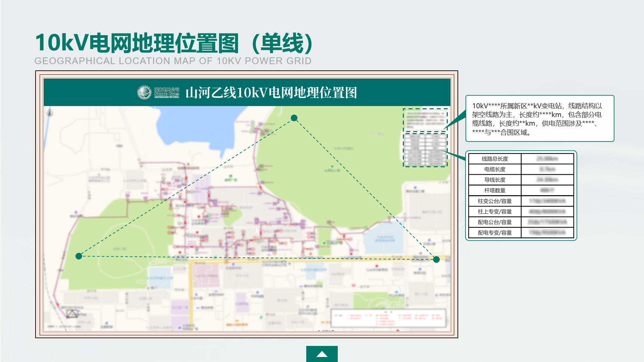Click the 配电专变/容量 table cell
Image resolution: width=644 pixels, height=362 pixels.
point(495,233)
